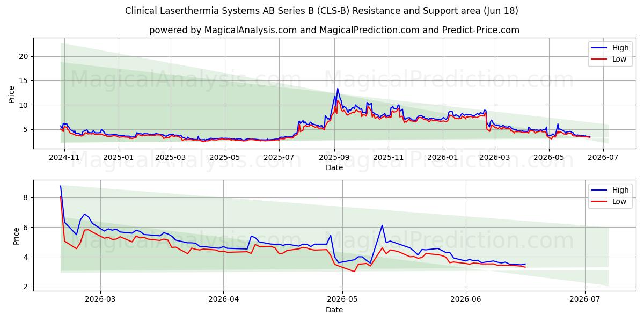Click the '2026-05' label on top chart axis

548,158
